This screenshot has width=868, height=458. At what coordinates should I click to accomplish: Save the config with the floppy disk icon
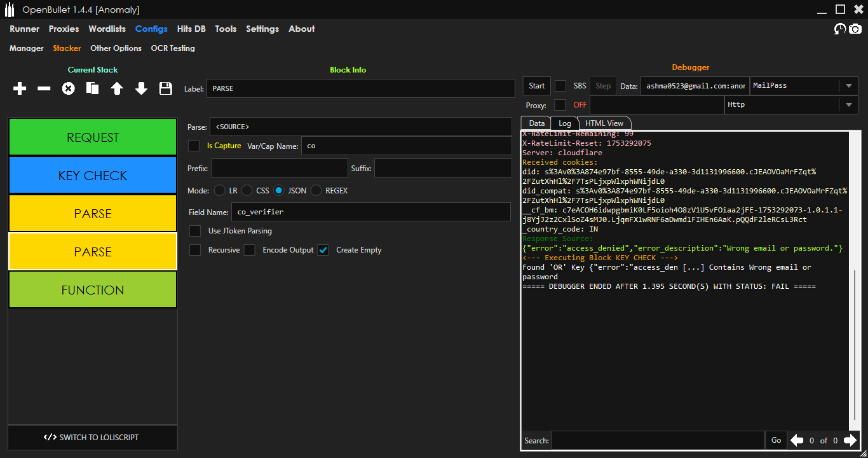coord(166,89)
